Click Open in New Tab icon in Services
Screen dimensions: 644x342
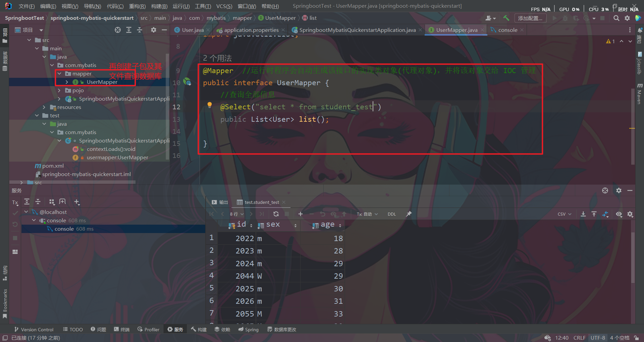point(62,202)
